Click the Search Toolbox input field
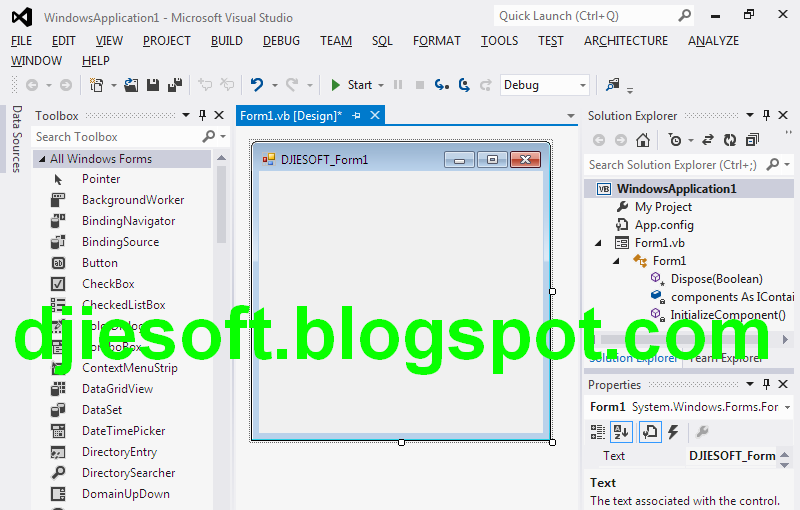 [117, 137]
